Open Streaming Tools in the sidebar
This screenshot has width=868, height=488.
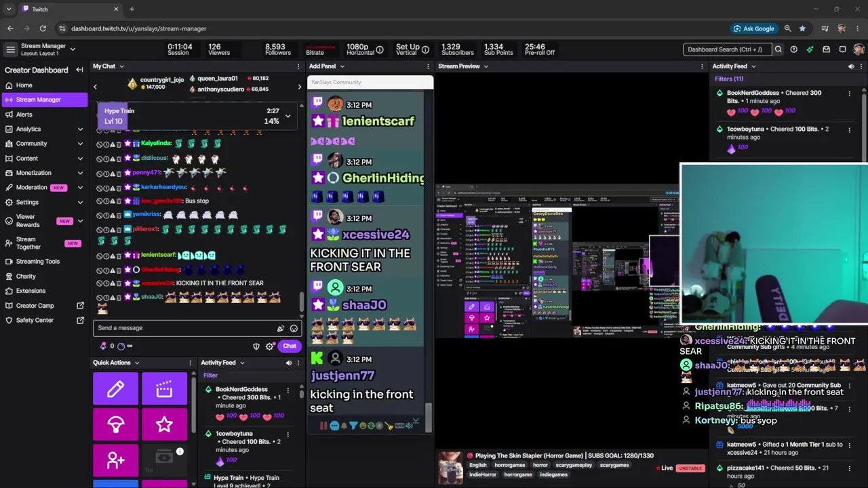(x=44, y=262)
